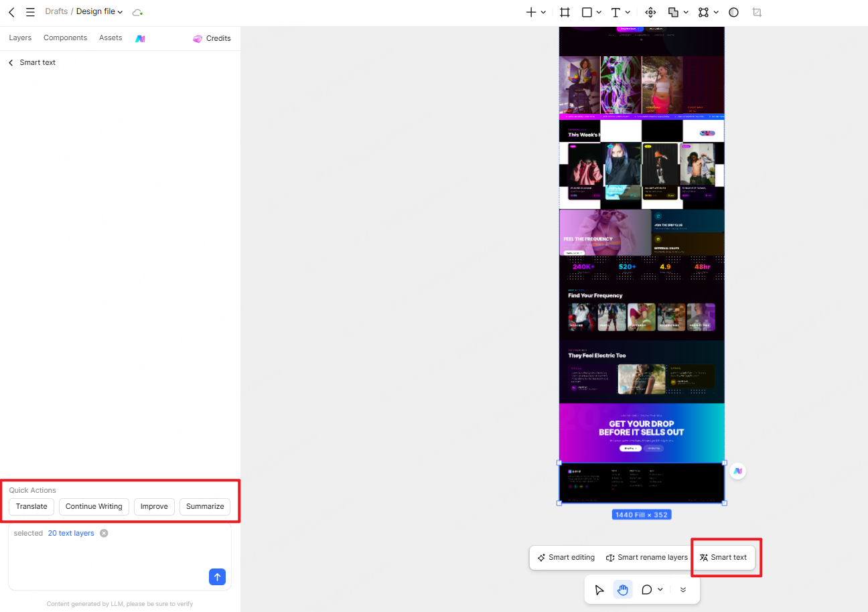This screenshot has width=868, height=612.
Task: Click the cloud sync status icon
Action: (x=137, y=12)
